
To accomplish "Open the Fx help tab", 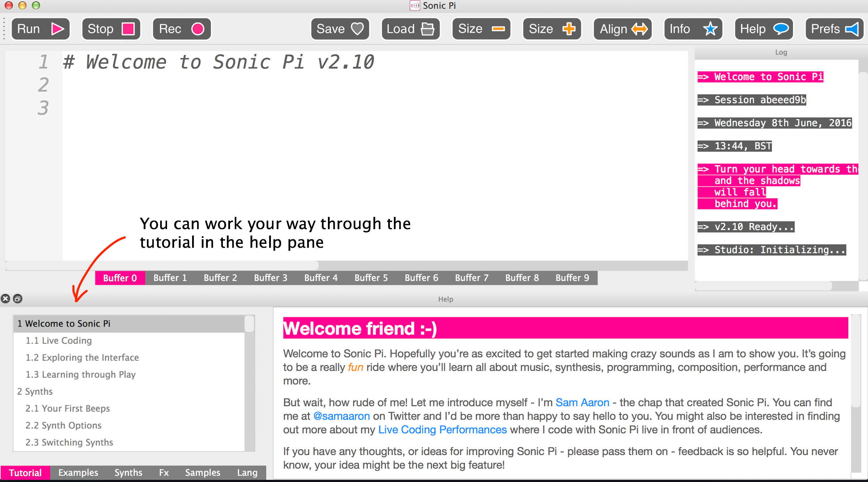I will (x=164, y=473).
